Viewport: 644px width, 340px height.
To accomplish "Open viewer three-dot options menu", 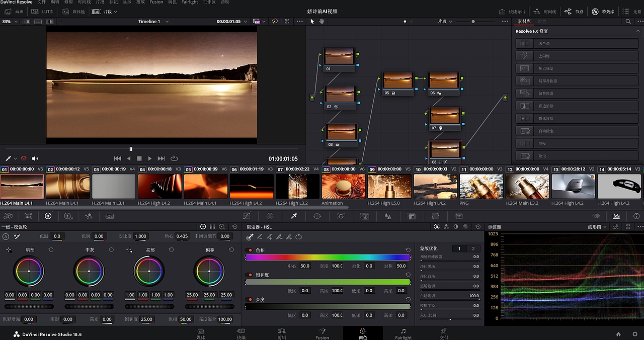I will tap(300, 22).
